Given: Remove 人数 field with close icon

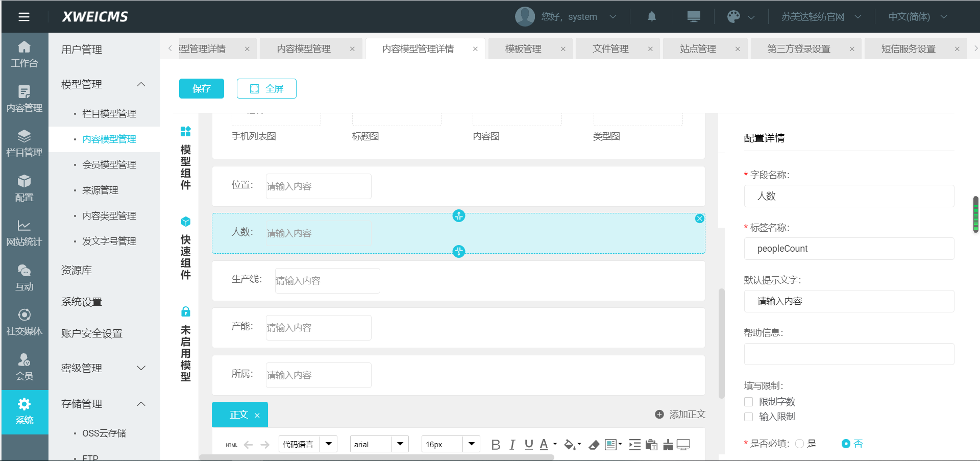Looking at the screenshot, I should tap(699, 219).
